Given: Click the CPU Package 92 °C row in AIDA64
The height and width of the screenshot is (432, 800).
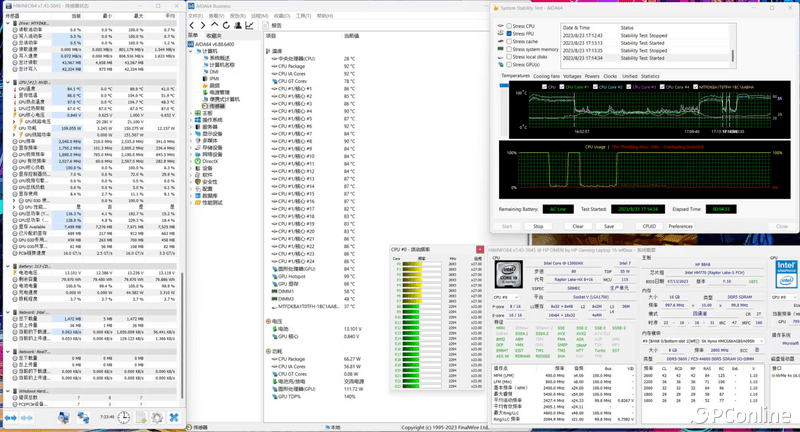Looking at the screenshot, I should (313, 66).
